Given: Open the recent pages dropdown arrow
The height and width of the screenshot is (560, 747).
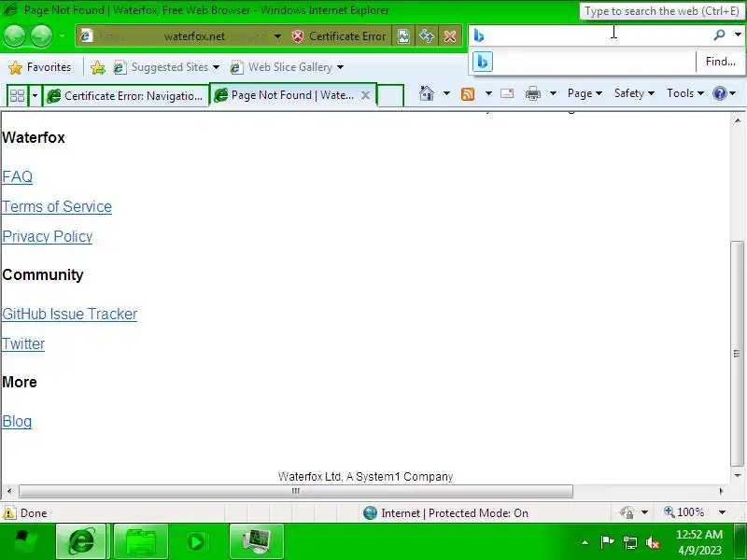Looking at the screenshot, I should coord(62,36).
